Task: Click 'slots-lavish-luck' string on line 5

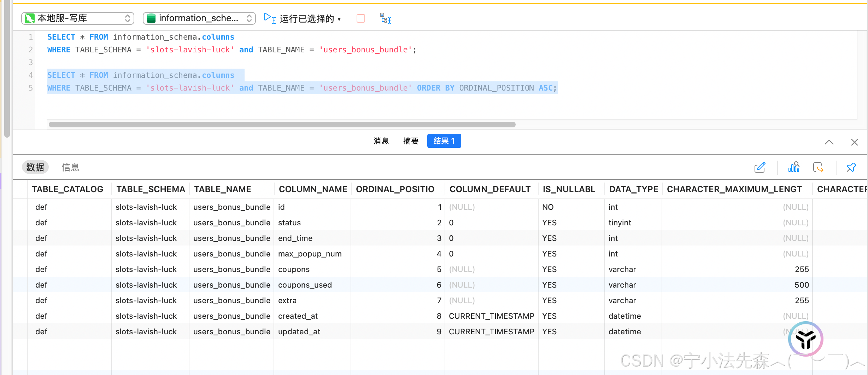Action: (190, 88)
